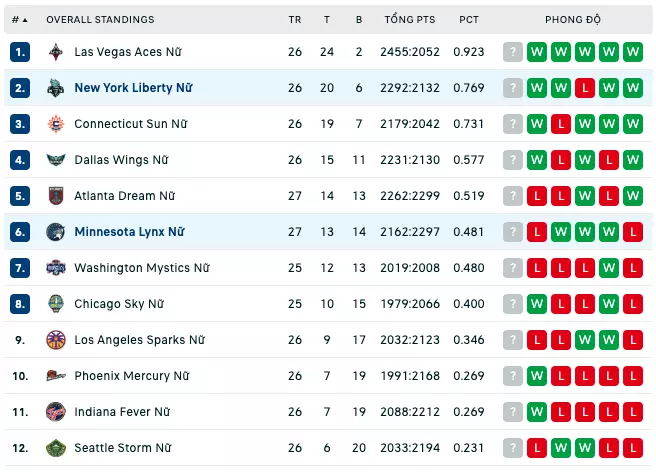Open the Phoenix Mercury Nữ team link
The width and height of the screenshot is (656, 472).
tap(132, 376)
